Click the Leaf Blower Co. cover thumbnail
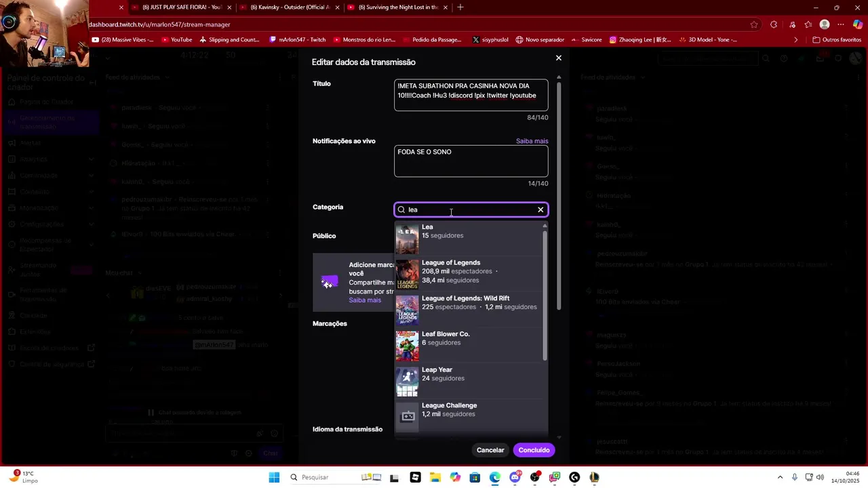This screenshot has height=488, width=868. (407, 346)
